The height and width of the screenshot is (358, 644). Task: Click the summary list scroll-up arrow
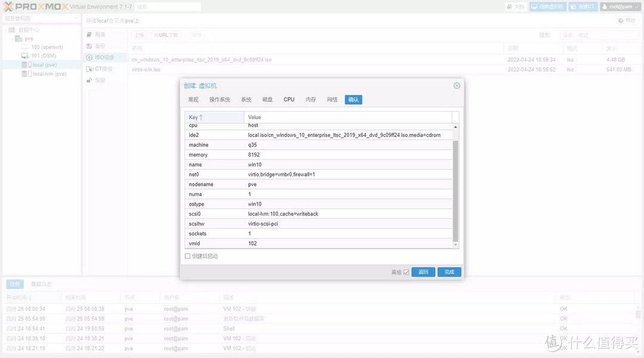point(456,127)
